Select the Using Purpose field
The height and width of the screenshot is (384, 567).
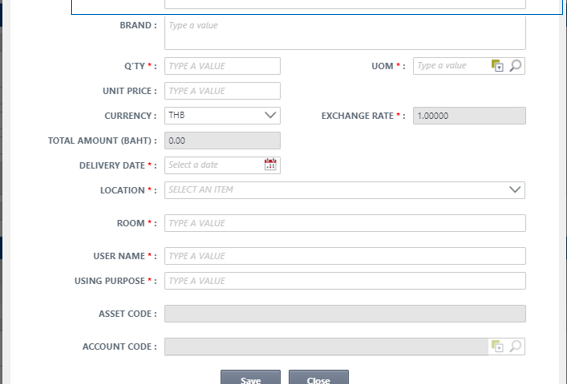coord(345,281)
